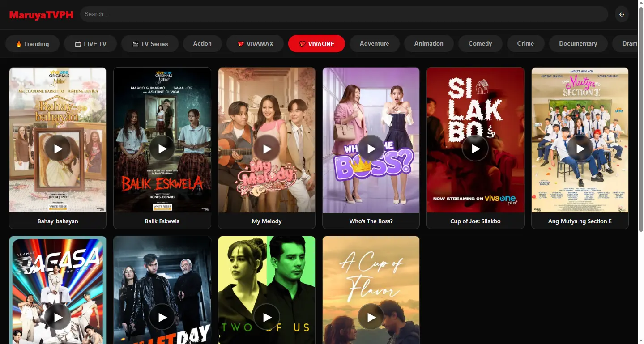
Task: Select the Trending category tab
Action: tap(33, 44)
